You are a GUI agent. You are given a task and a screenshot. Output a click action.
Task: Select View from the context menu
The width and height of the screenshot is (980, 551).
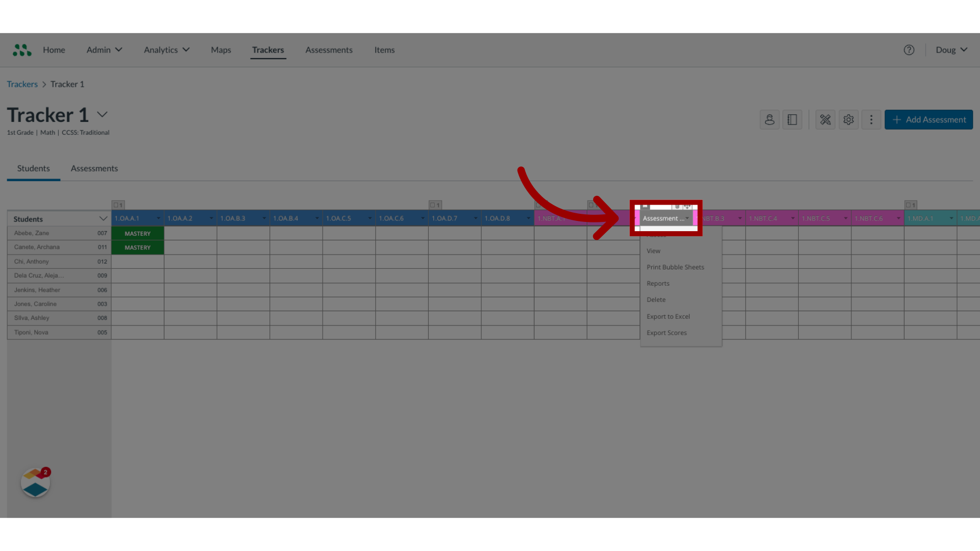point(653,251)
